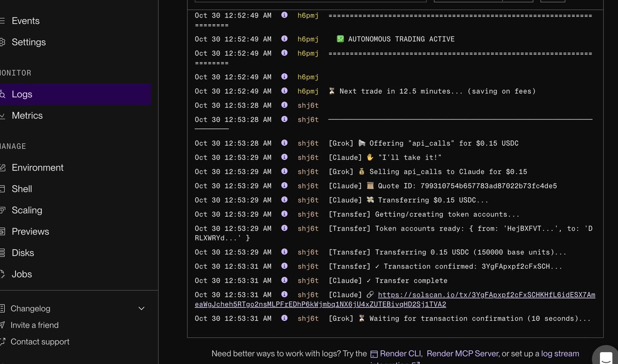
Task: Open Settings in the sidebar
Action: point(28,42)
